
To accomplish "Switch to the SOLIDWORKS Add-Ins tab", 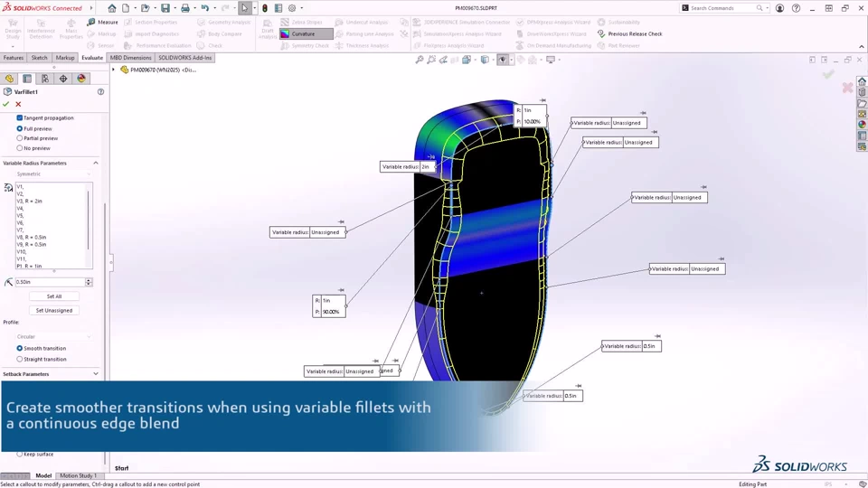I will click(x=184, y=58).
